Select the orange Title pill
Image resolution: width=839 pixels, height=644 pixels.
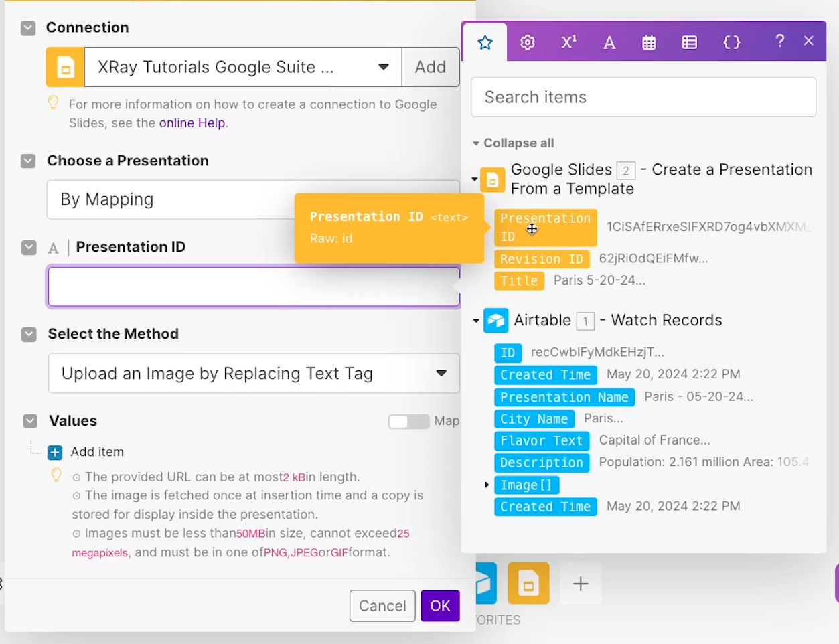click(x=519, y=281)
